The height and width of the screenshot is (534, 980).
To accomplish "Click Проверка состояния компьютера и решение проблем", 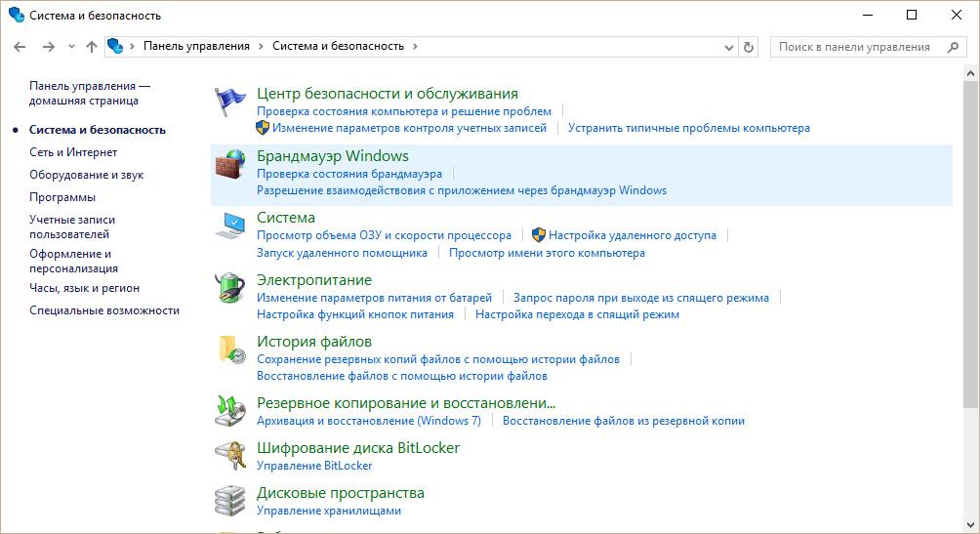I will tap(404, 111).
